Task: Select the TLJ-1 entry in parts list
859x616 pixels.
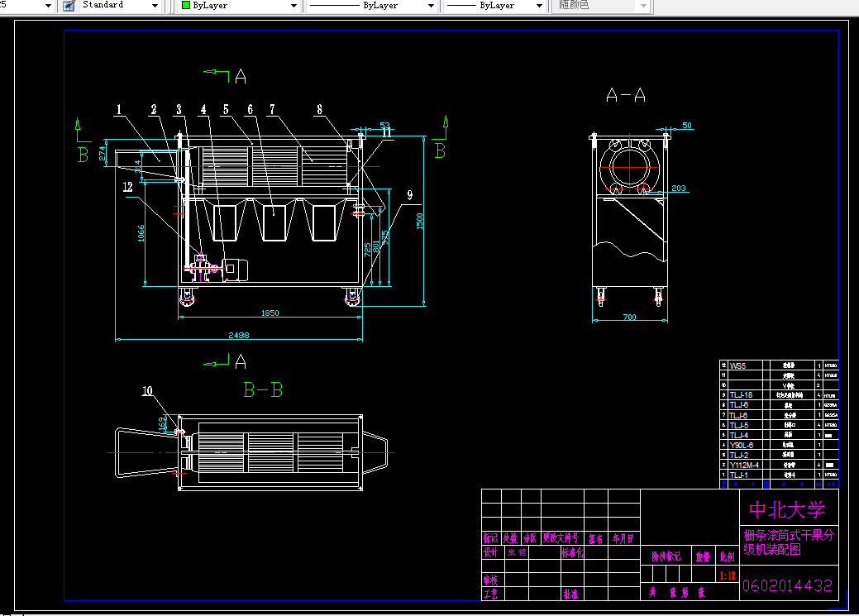Action: click(738, 475)
